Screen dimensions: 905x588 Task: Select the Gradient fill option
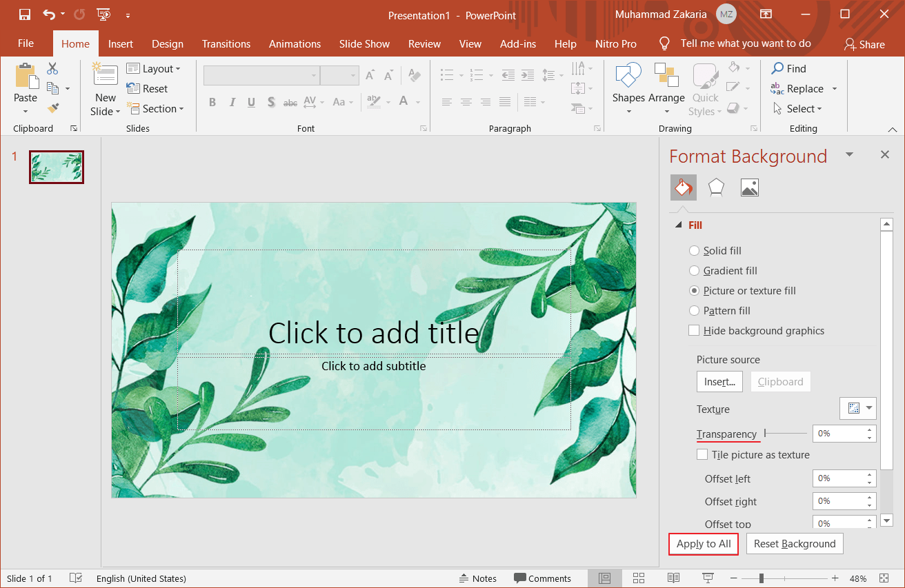tap(694, 270)
